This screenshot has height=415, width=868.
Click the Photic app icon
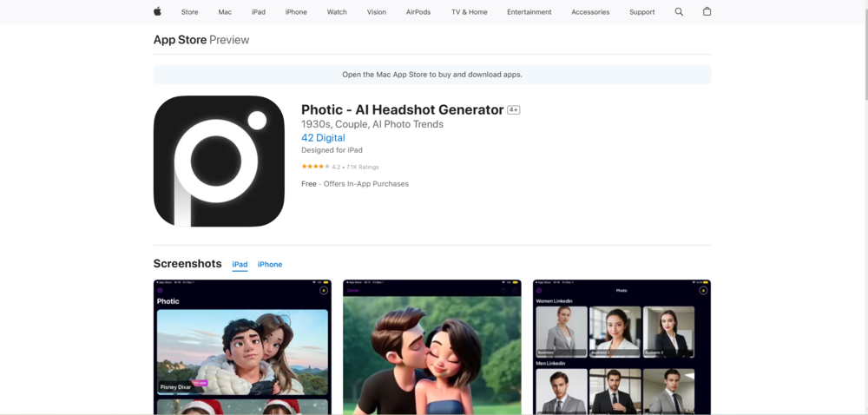click(x=219, y=161)
